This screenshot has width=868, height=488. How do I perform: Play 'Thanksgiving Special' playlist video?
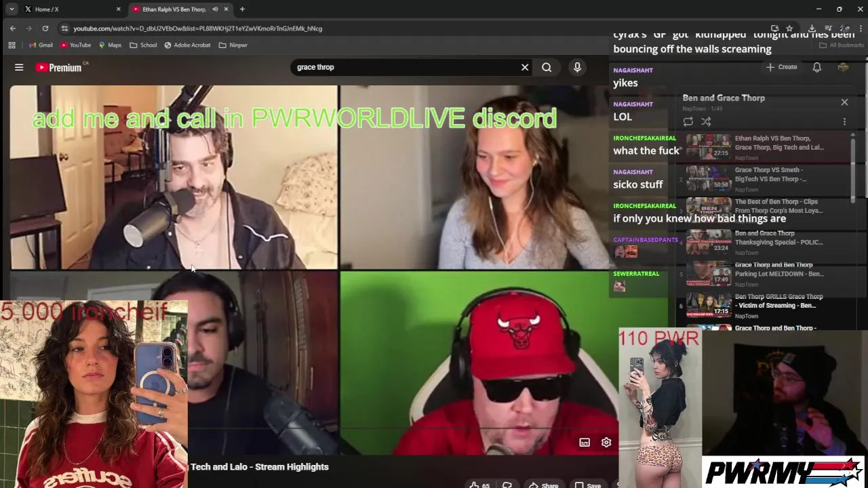(764, 243)
